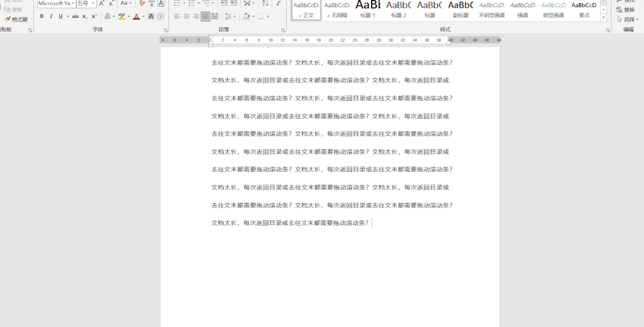644x327 pixels.
Task: Click the sort A-Z icon
Action: tap(265, 4)
